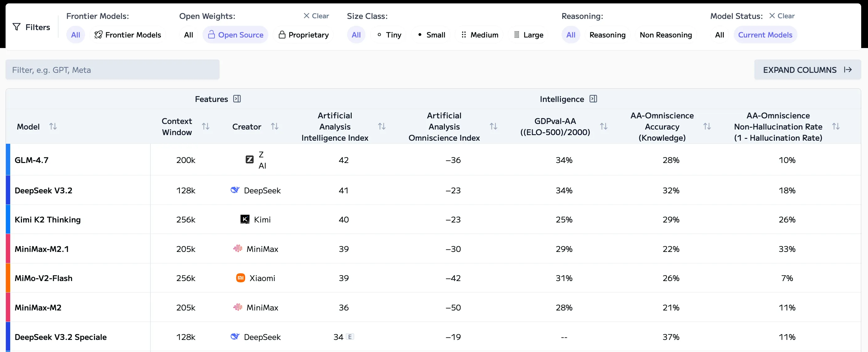This screenshot has width=868, height=352.
Task: Sort by GDPval-AA column arrows
Action: (x=604, y=126)
